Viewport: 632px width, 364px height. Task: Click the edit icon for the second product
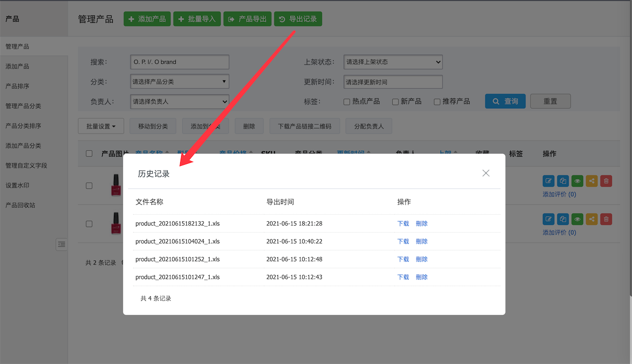(548, 219)
